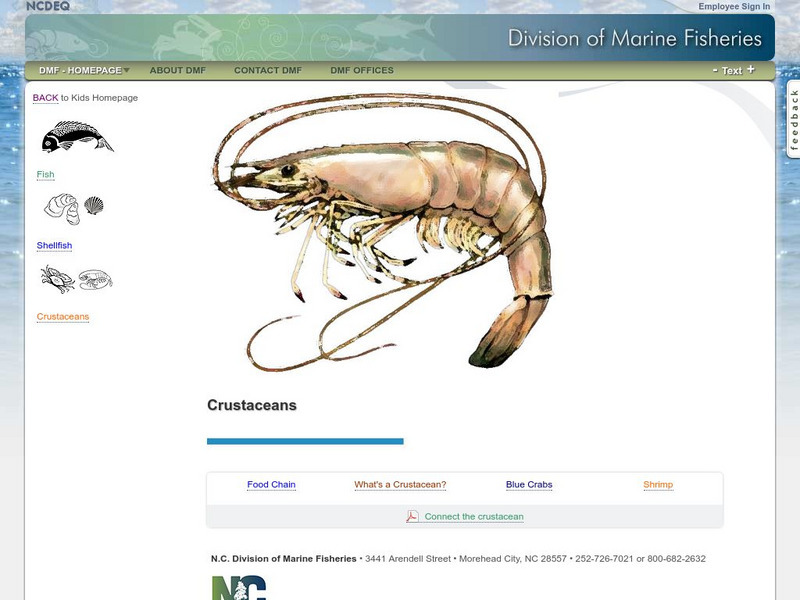800x600 pixels.
Task: Click the NC logo at page bottom
Action: (x=240, y=592)
